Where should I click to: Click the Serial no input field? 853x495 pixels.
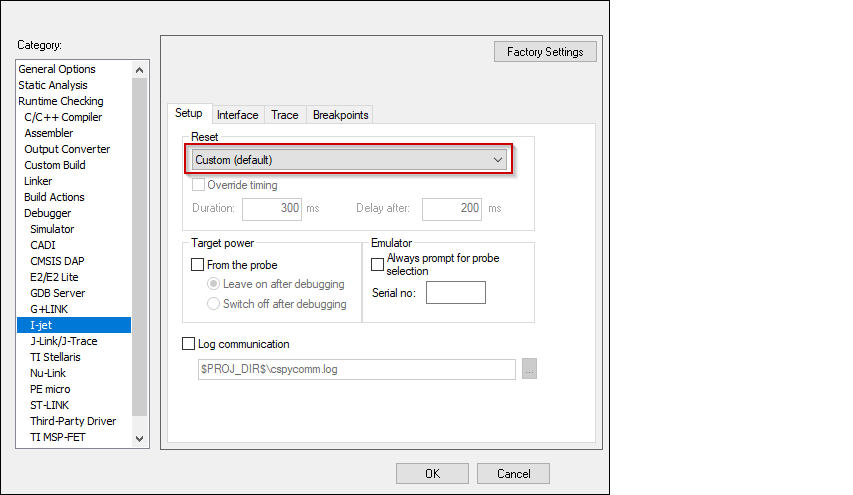(455, 292)
